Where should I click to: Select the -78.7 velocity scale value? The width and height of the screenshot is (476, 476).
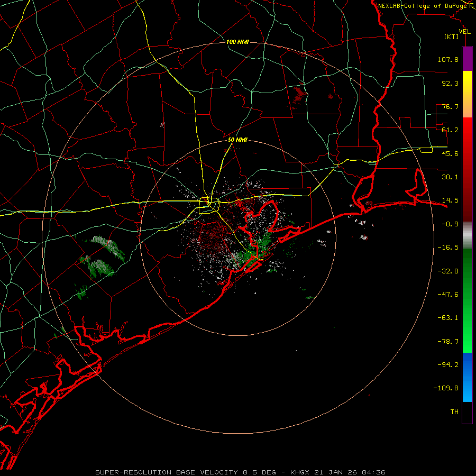point(448,342)
